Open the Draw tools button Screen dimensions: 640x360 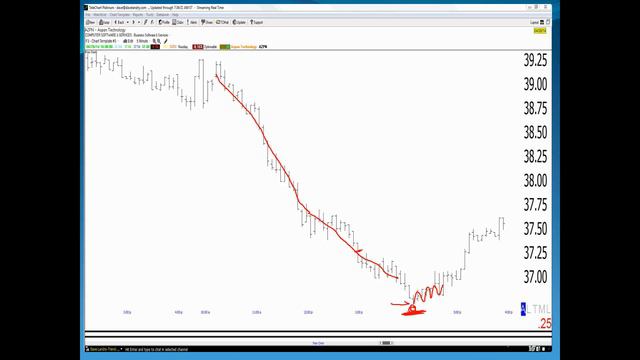[207, 22]
